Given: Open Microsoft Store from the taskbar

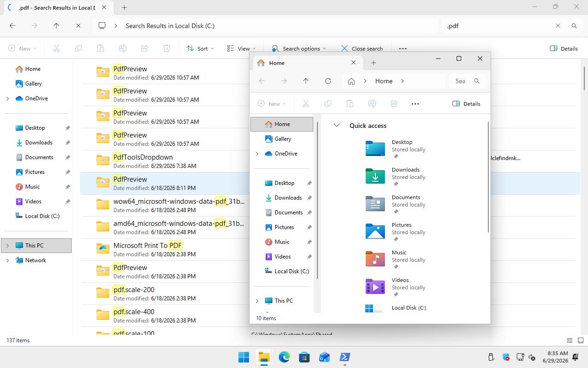Looking at the screenshot, I should (304, 357).
